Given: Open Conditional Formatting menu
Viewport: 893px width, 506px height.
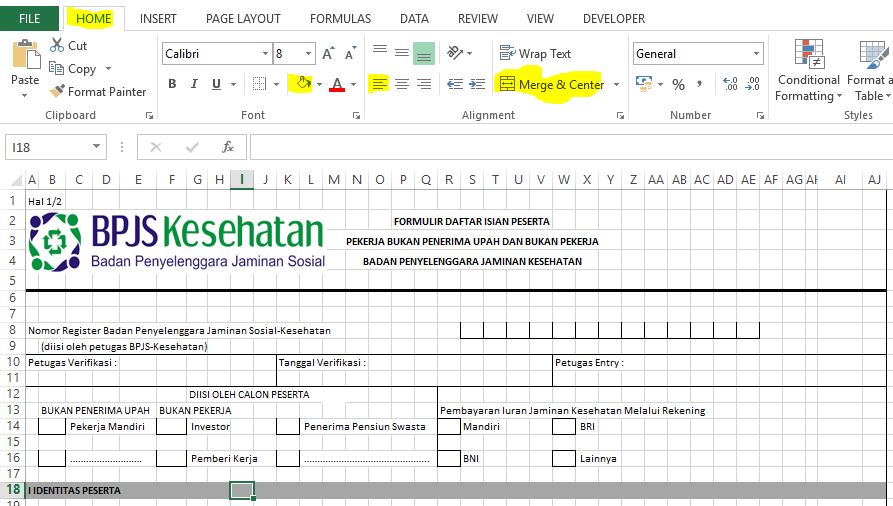Looking at the screenshot, I should [809, 71].
